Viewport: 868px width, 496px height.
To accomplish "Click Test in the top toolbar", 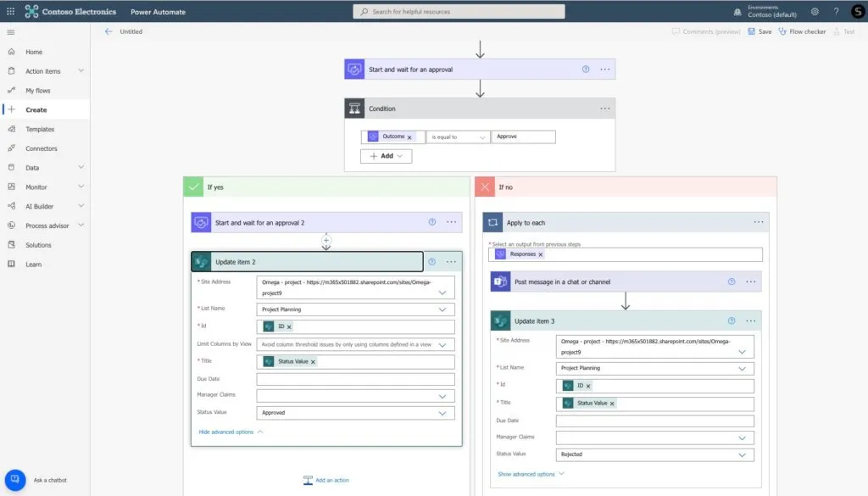I will 844,31.
